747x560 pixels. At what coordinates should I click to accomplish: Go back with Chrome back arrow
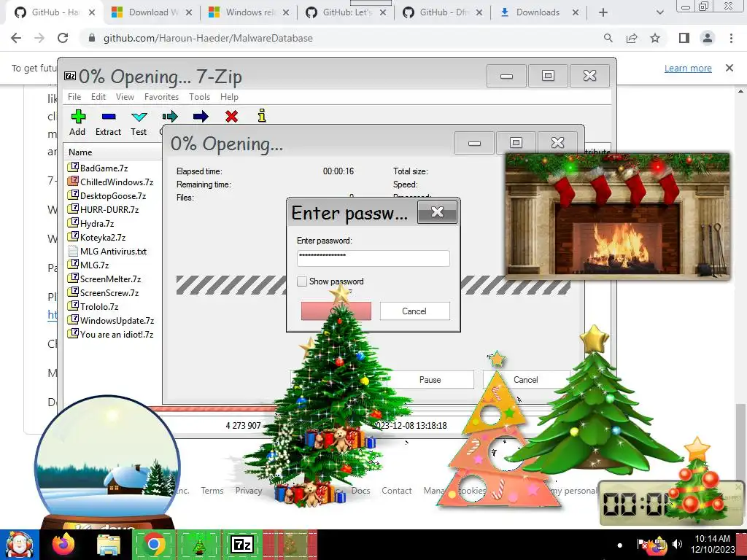click(x=16, y=38)
